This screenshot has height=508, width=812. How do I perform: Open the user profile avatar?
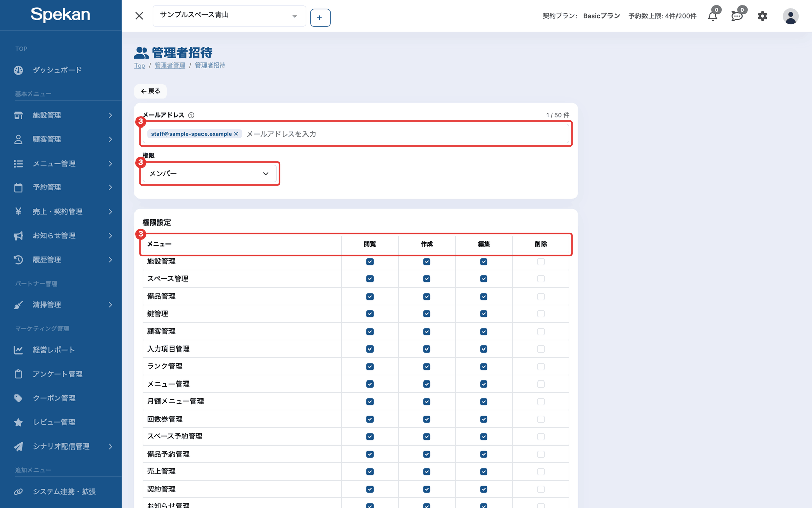[x=790, y=16]
